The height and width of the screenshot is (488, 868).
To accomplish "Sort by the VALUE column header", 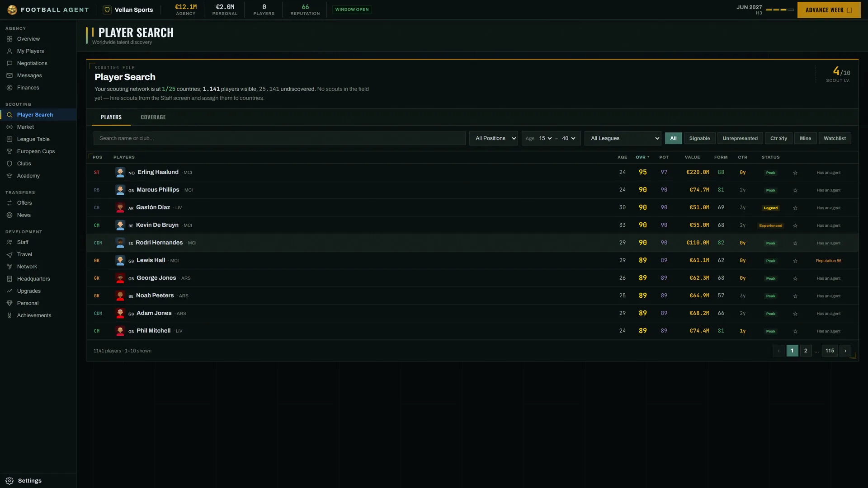I will pyautogui.click(x=692, y=157).
